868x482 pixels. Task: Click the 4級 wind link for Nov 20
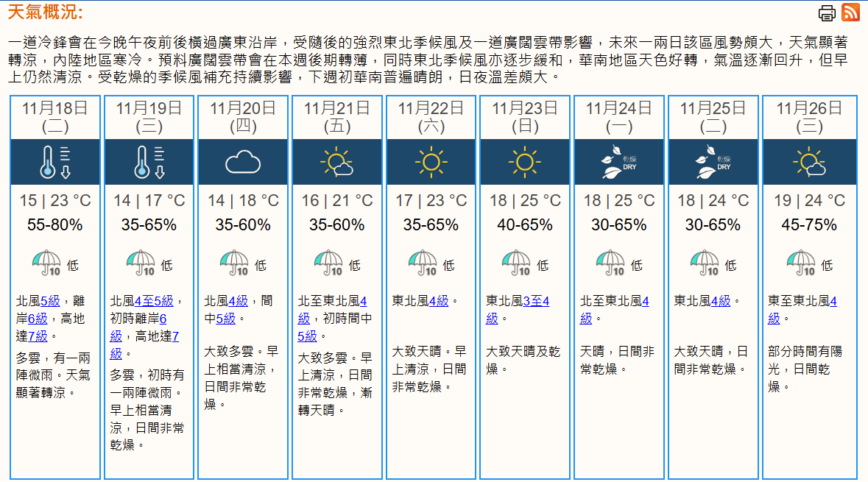coord(238,301)
